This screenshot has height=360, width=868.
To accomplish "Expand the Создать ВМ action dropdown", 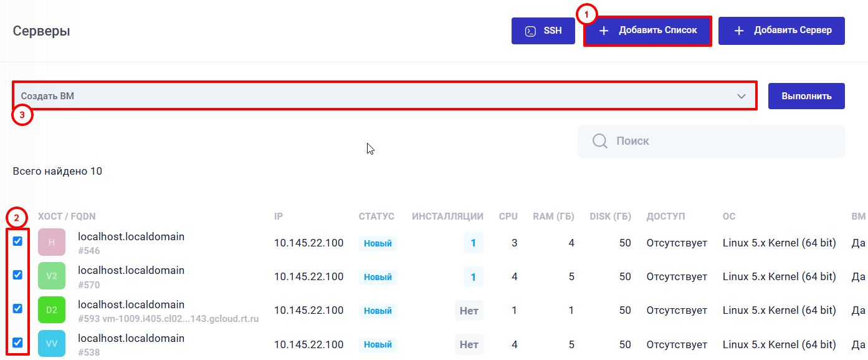I will click(741, 96).
